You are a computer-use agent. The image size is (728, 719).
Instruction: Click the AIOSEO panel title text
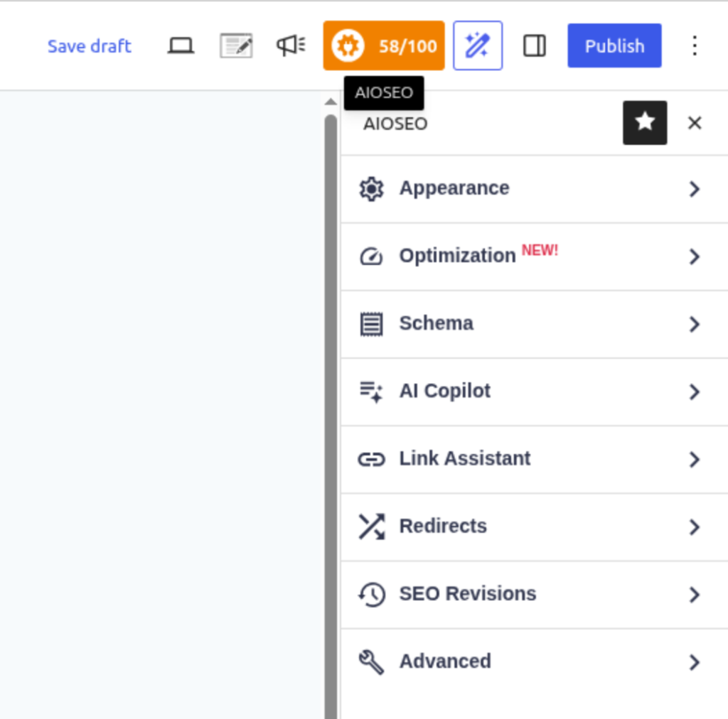coord(395,124)
